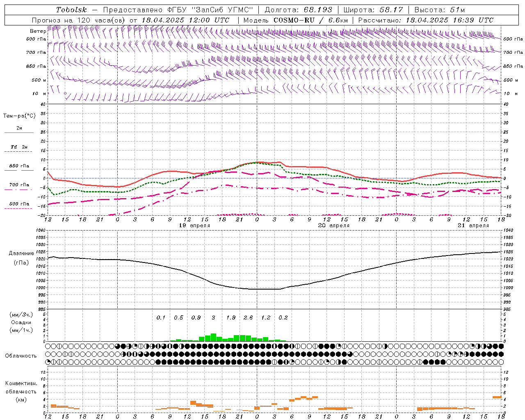Click the model name COSMO-RU / 6.6км
This screenshot has width=525, height=420.
[x=310, y=20]
